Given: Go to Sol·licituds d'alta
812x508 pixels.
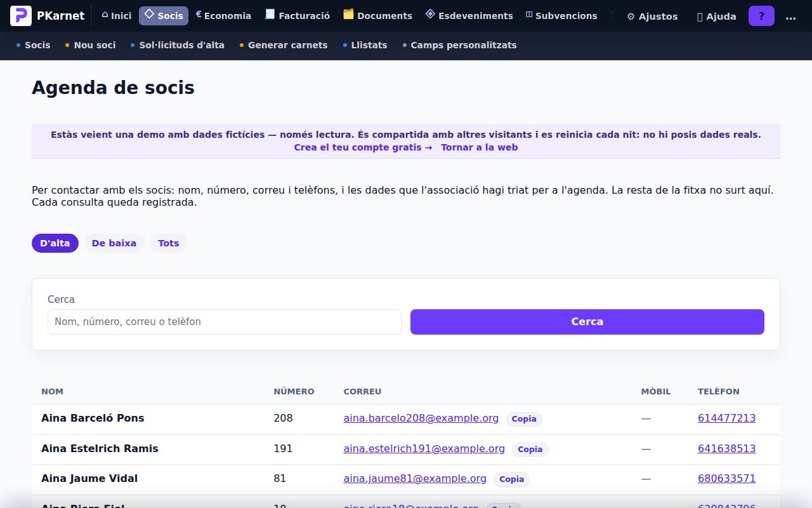Looking at the screenshot, I should [178, 45].
